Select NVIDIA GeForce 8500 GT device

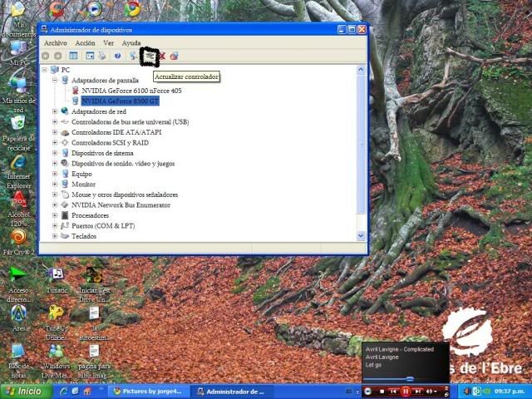[x=120, y=101]
